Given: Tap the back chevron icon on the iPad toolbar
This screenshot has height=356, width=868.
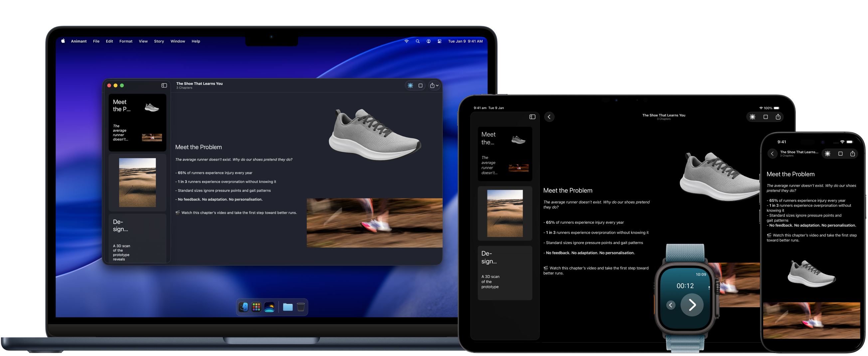Looking at the screenshot, I should pyautogui.click(x=549, y=117).
